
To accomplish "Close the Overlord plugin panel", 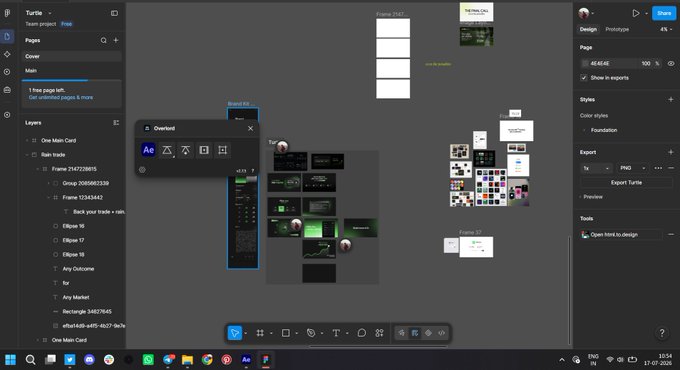I will click(250, 128).
